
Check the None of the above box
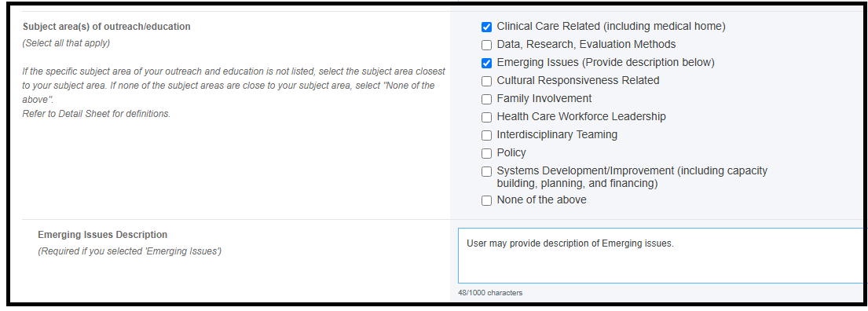point(486,201)
